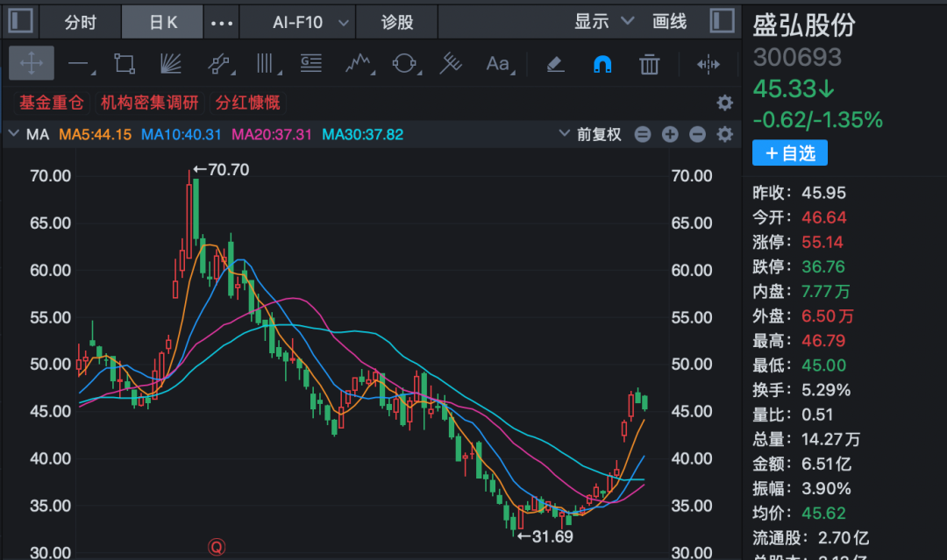Click the 跌停 value 36.76
This screenshot has height=560, width=947.
[x=823, y=266]
